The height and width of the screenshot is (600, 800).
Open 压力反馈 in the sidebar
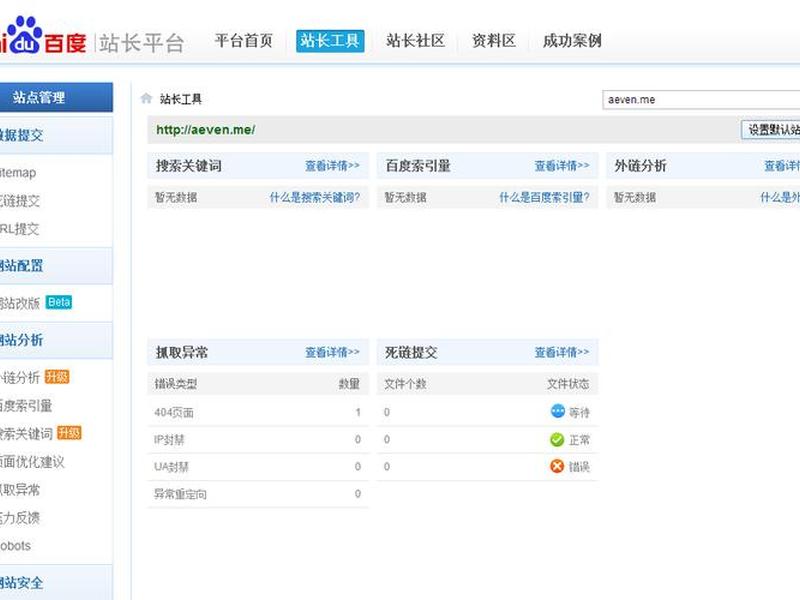pyautogui.click(x=20, y=518)
